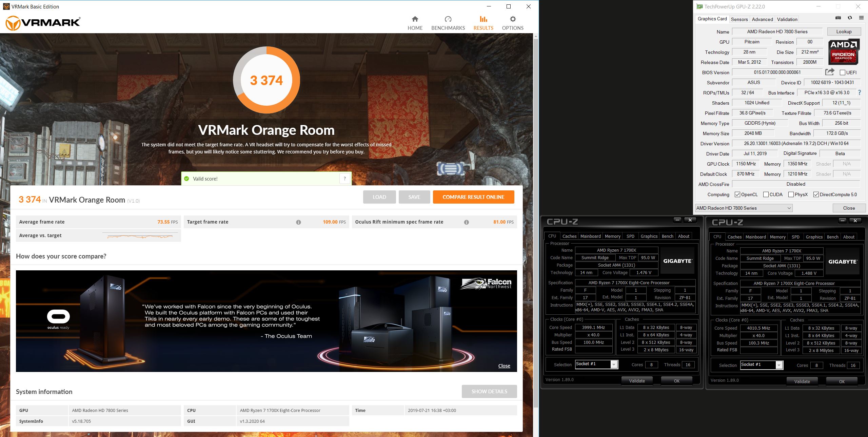
Task: Click Falcon Northwest logo in banner
Action: point(486,284)
